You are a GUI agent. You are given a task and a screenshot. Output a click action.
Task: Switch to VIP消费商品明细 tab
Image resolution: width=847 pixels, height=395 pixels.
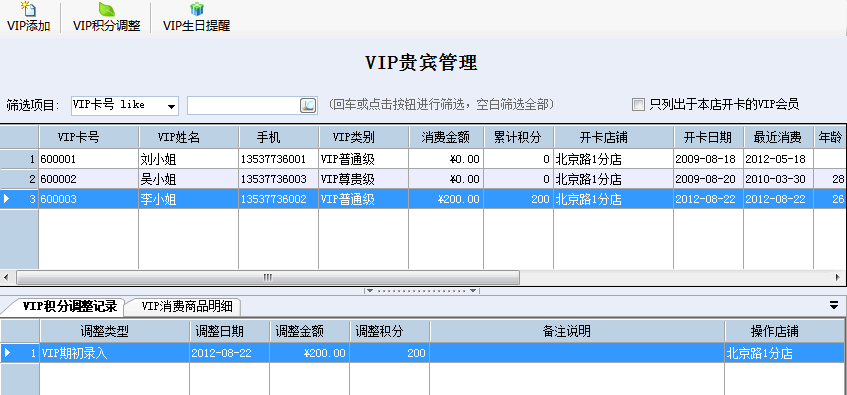(187, 307)
